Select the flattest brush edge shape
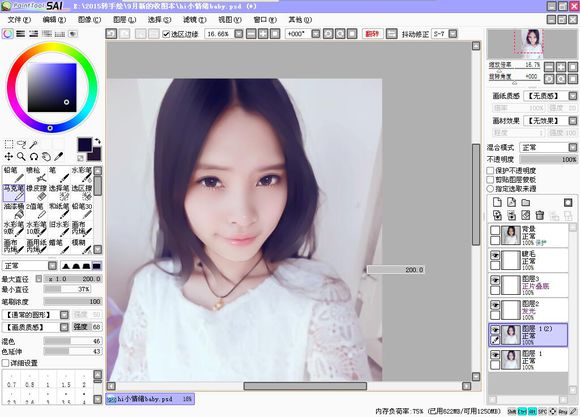580x417 pixels. [x=97, y=266]
